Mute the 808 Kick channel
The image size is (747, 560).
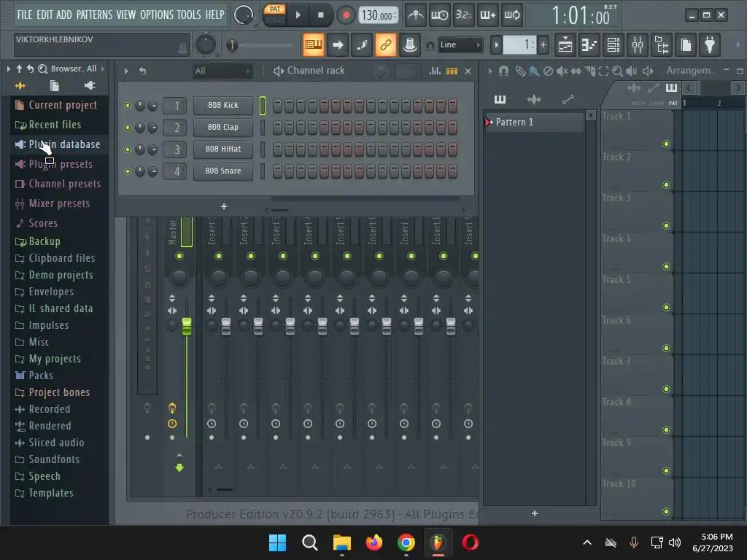click(128, 106)
